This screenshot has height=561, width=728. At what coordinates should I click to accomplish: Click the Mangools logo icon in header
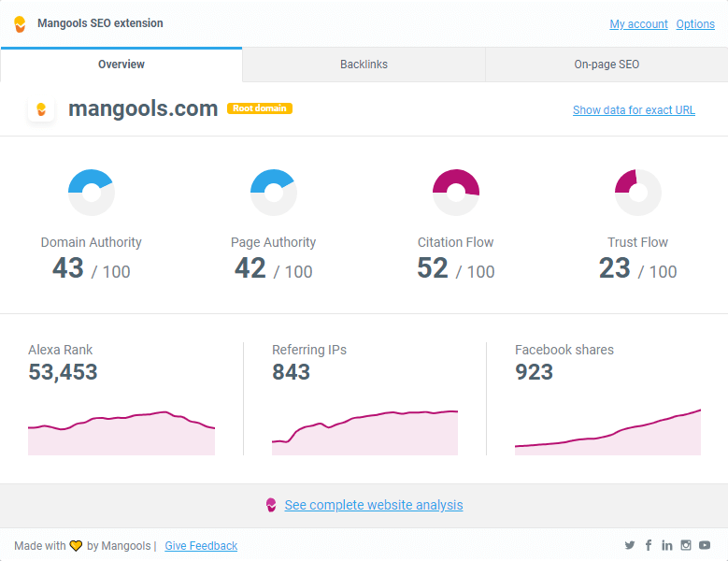[20, 24]
